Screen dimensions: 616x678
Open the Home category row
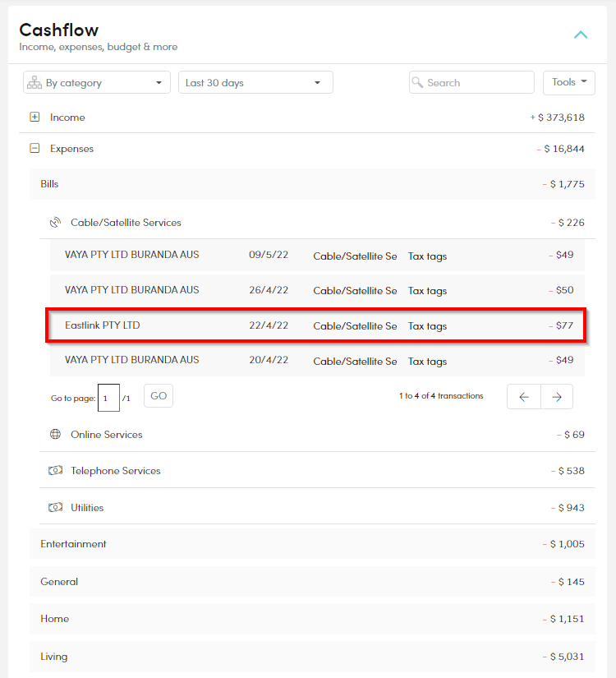click(312, 619)
